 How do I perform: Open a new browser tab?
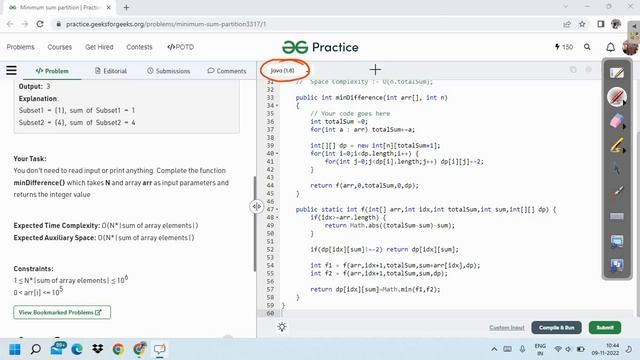point(126,7)
